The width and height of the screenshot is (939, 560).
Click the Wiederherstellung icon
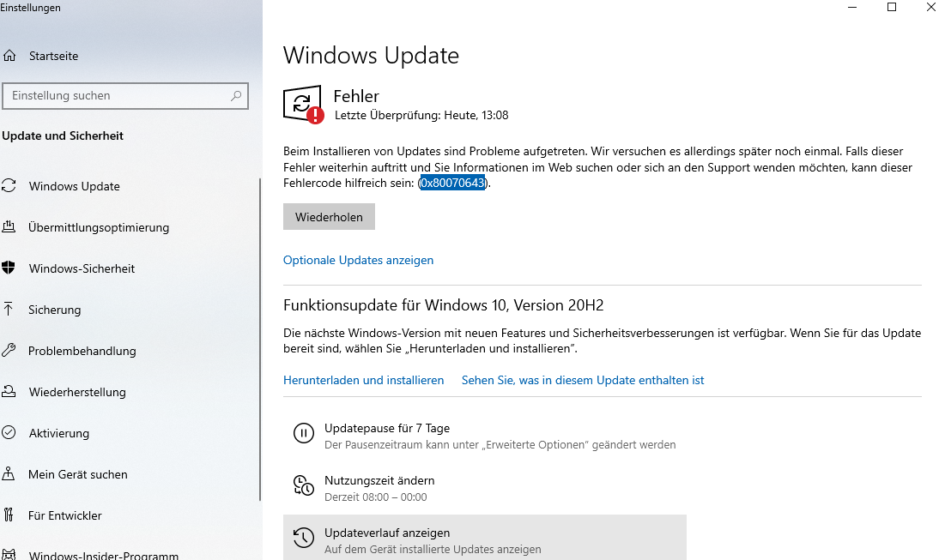point(9,392)
